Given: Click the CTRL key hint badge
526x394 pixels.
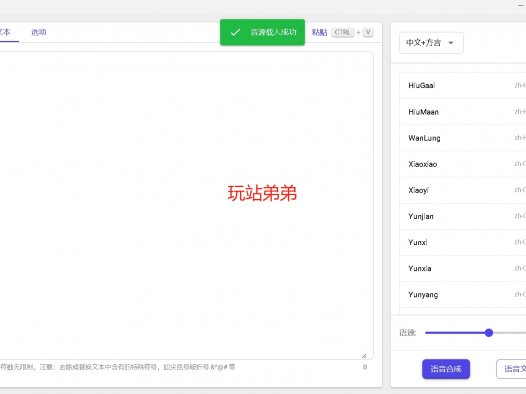Looking at the screenshot, I should coord(343,32).
